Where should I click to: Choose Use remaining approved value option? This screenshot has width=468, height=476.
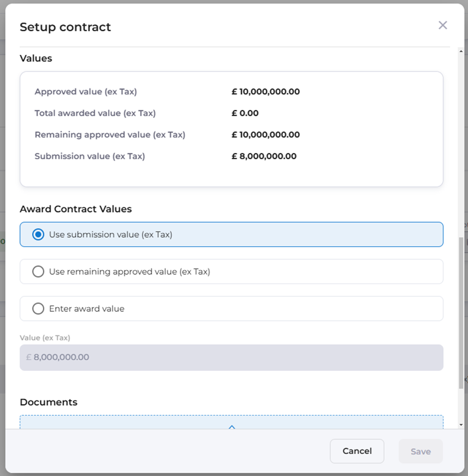click(38, 272)
